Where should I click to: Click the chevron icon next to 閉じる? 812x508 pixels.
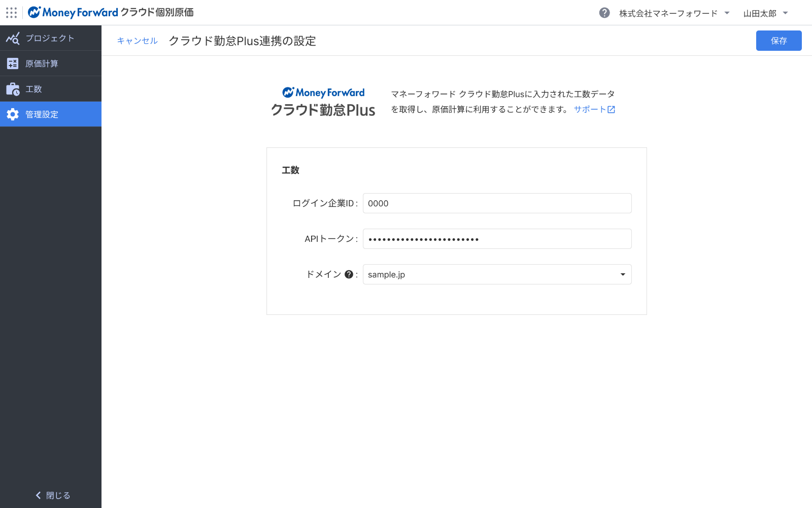tap(38, 495)
